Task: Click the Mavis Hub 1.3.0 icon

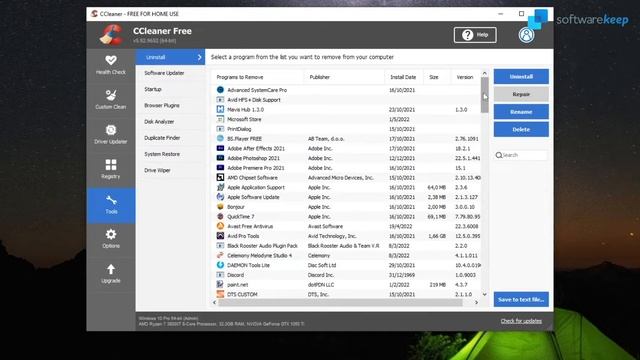Action: click(220, 109)
